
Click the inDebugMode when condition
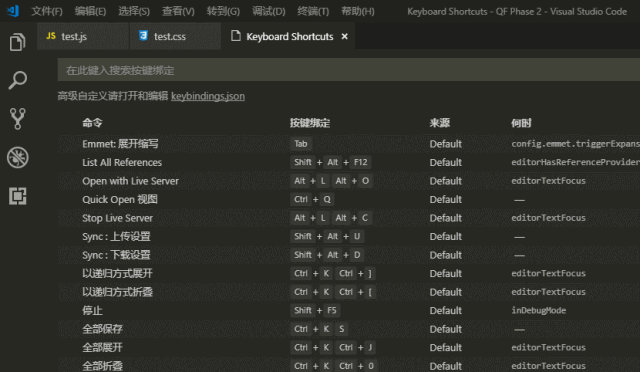(539, 310)
